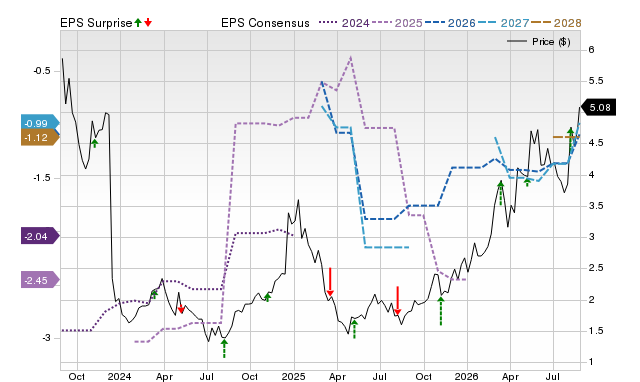Click the price axis label 6
Viewport: 640px width, 382px height.
591,50
